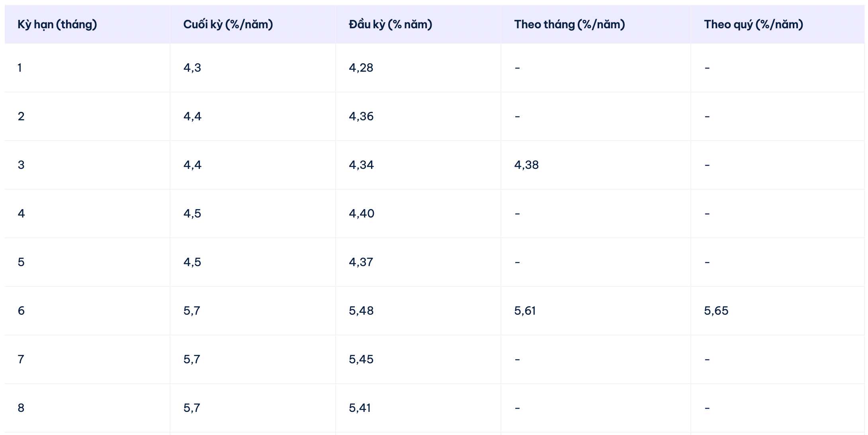Screen dimensions: 868x435
Task: Click the 'Theo tháng (%/năm)' column header
Action: point(569,24)
